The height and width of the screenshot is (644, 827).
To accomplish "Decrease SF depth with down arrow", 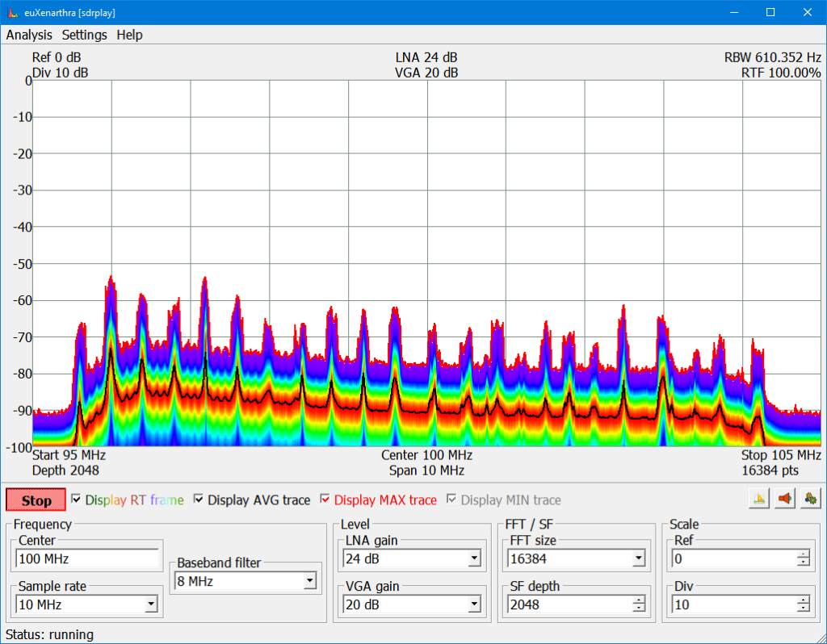I will point(639,608).
